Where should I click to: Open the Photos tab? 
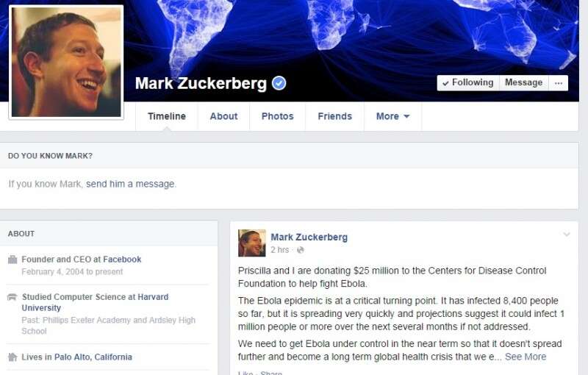[278, 117]
